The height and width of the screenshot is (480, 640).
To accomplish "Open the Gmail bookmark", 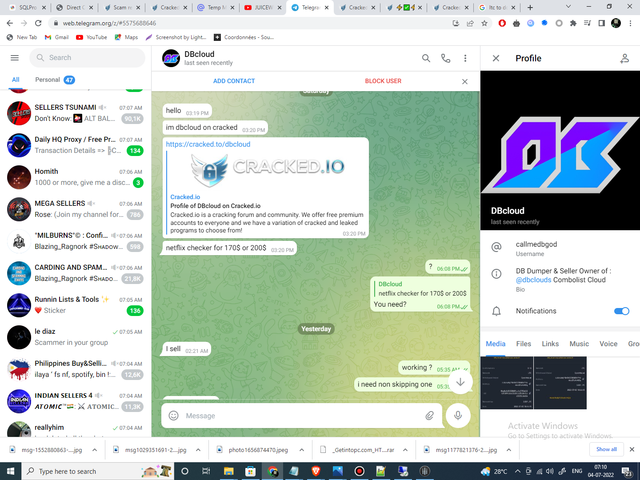I will click(56, 37).
